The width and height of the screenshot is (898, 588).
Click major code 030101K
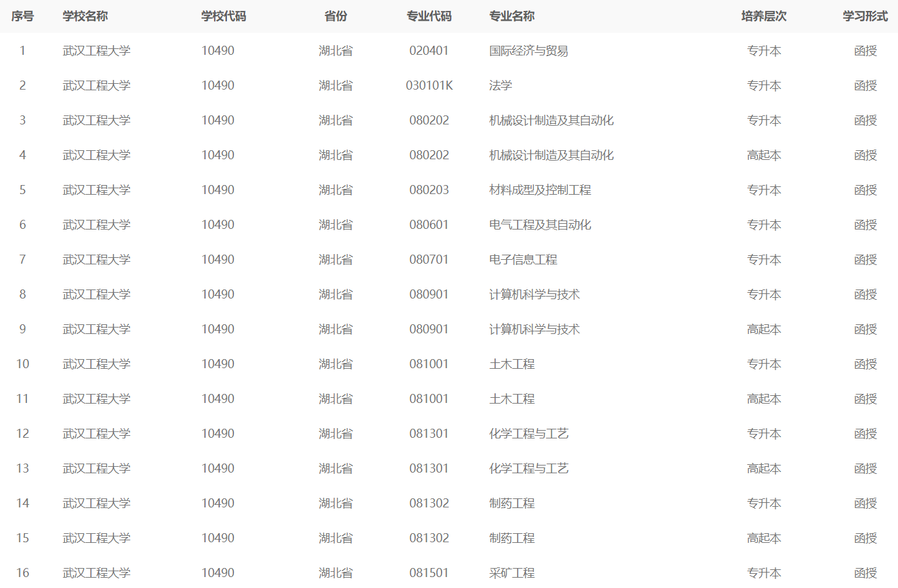tap(429, 86)
